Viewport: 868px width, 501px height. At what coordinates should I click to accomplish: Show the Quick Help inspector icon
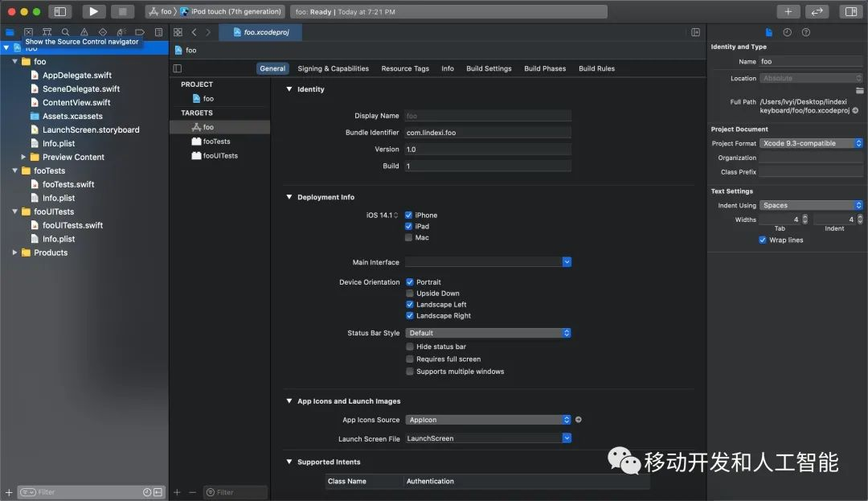pos(806,32)
